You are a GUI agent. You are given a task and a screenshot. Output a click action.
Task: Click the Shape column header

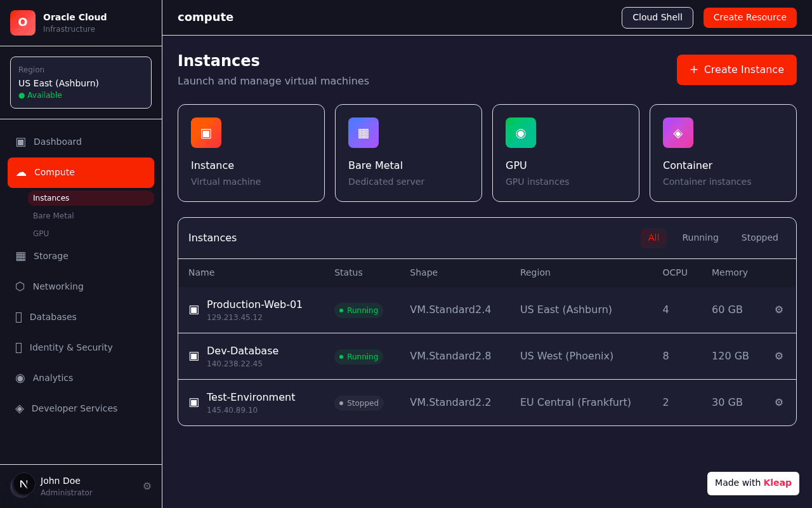coord(424,273)
